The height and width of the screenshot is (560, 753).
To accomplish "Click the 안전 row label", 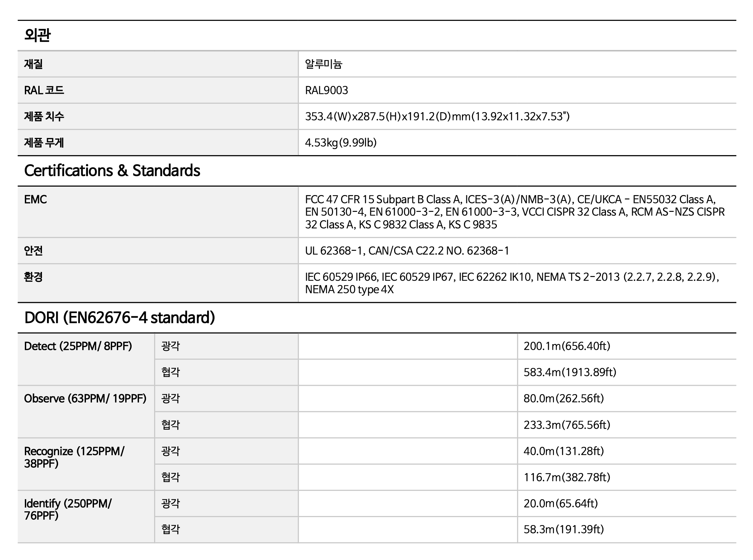I will click(33, 251).
